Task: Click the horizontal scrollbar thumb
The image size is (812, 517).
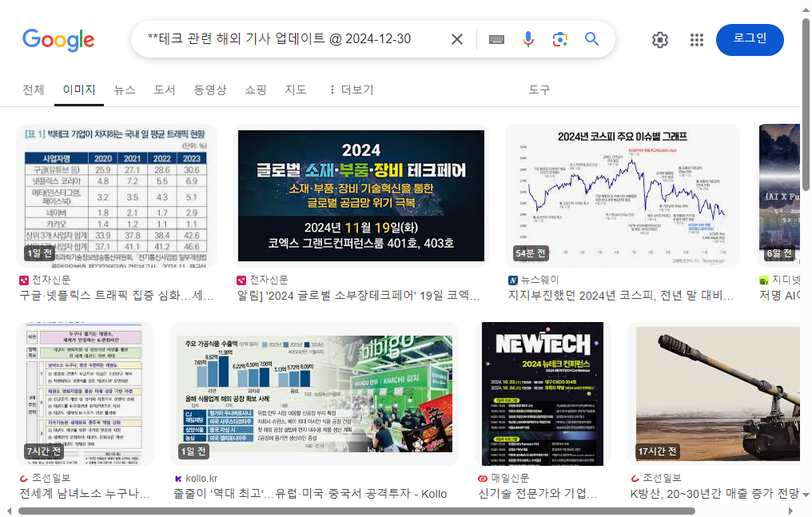Action: (x=356, y=511)
